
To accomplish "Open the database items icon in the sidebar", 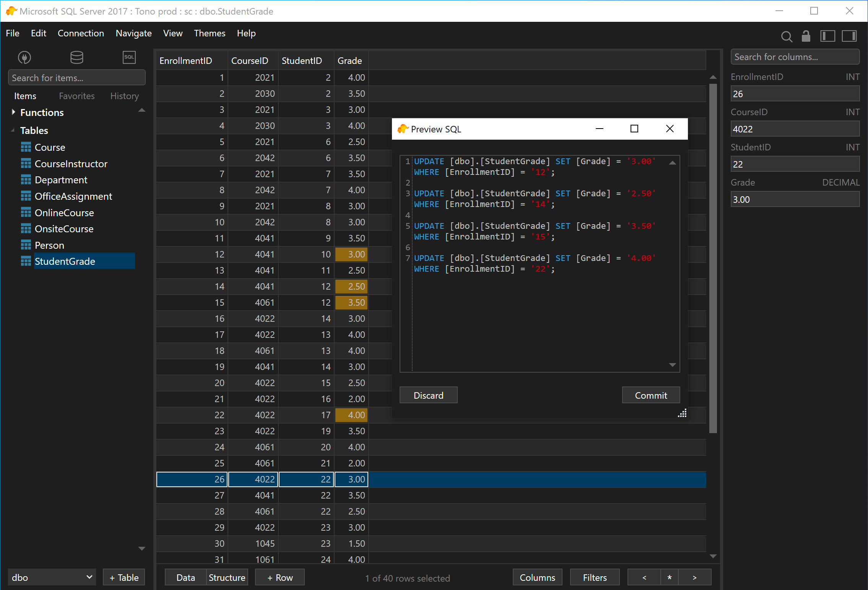I will click(x=76, y=57).
